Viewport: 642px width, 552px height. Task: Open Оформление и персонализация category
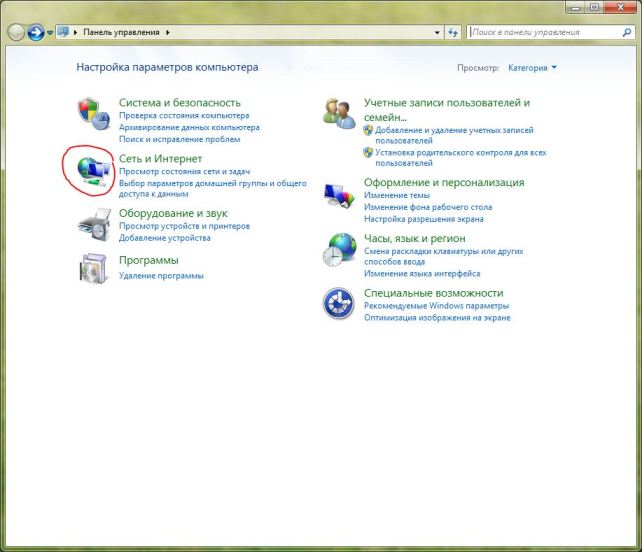444,182
